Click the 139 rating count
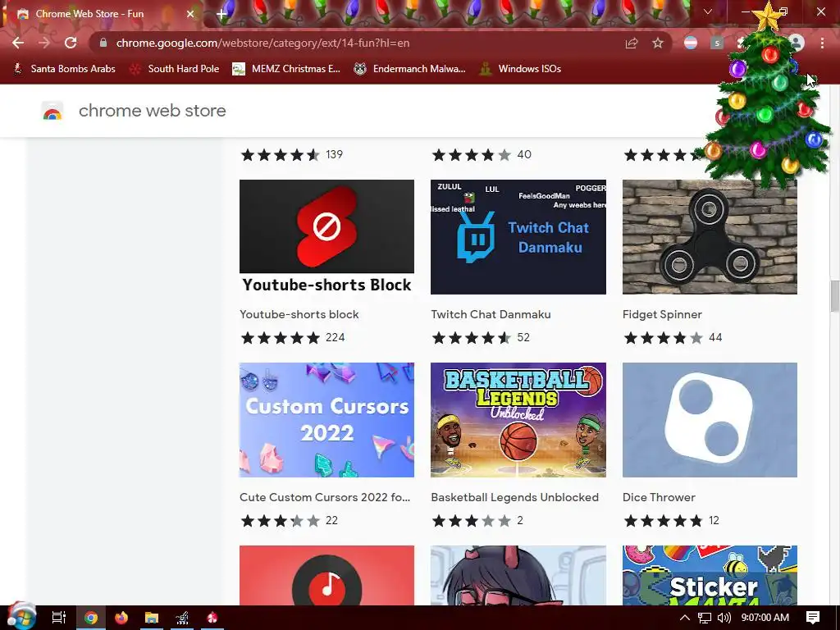840x630 pixels. pos(334,155)
